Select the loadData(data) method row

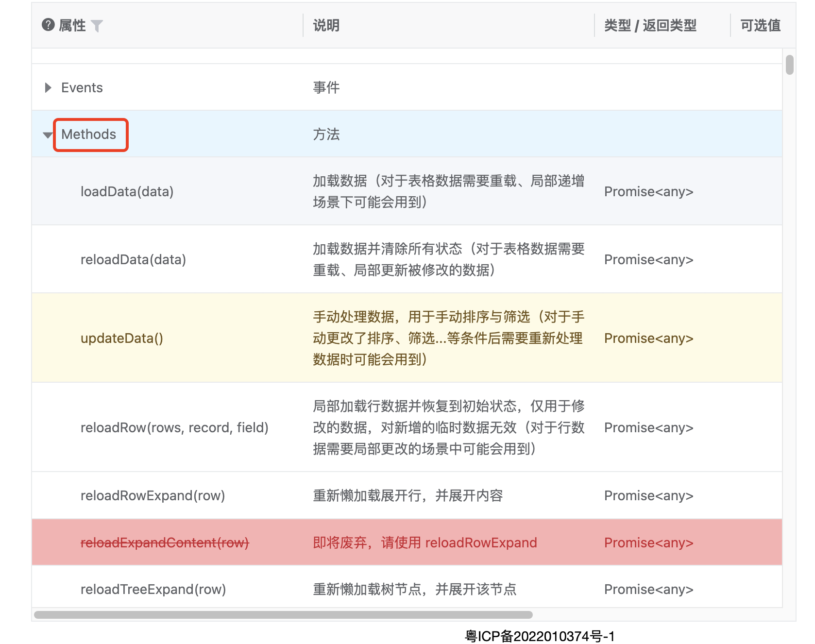pyautogui.click(x=127, y=191)
